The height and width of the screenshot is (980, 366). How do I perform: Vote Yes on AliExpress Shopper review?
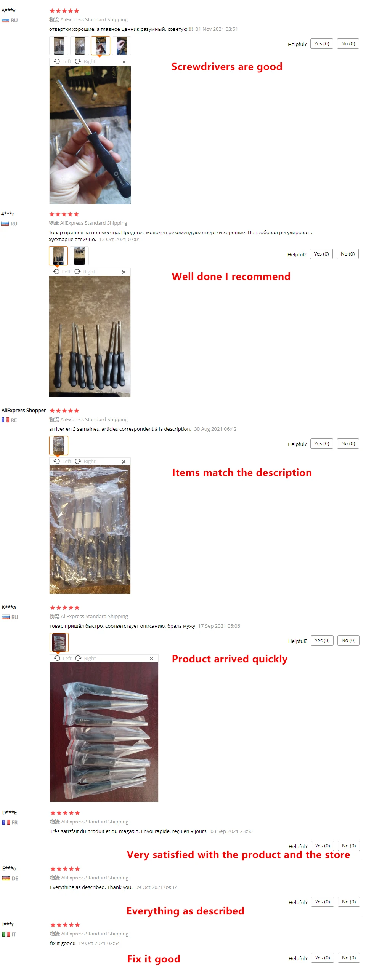pos(322,444)
